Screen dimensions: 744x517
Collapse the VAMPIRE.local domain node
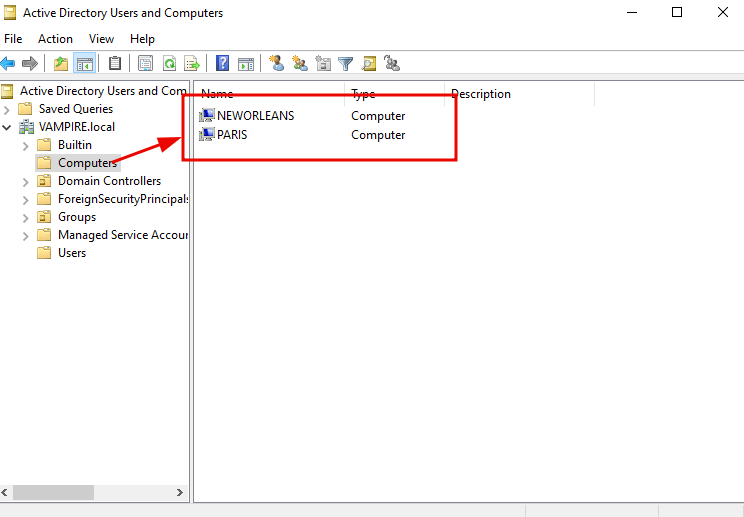[x=7, y=128]
